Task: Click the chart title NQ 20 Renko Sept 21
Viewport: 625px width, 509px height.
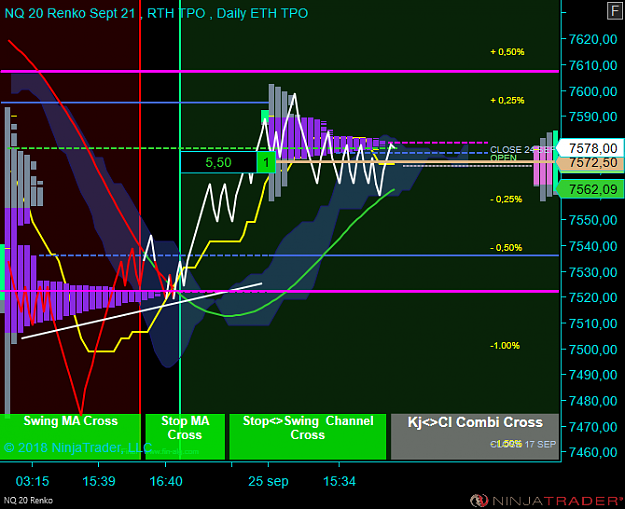Action: (70, 13)
